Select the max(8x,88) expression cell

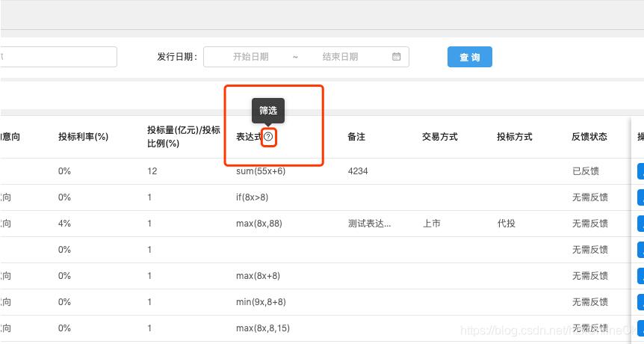(x=258, y=224)
